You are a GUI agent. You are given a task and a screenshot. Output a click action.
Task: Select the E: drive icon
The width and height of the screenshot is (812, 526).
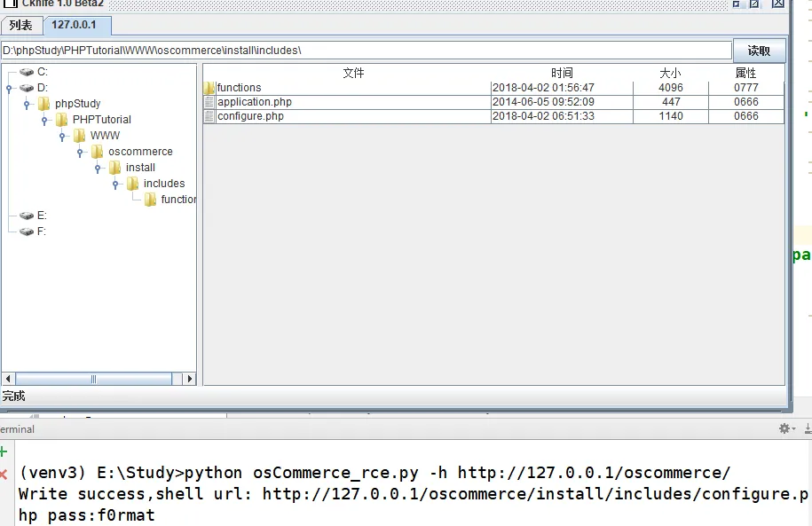coord(27,216)
